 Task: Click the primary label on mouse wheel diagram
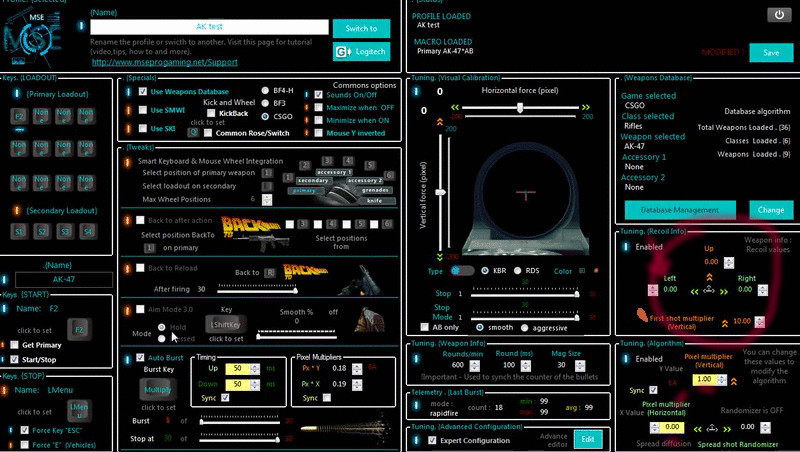304,190
